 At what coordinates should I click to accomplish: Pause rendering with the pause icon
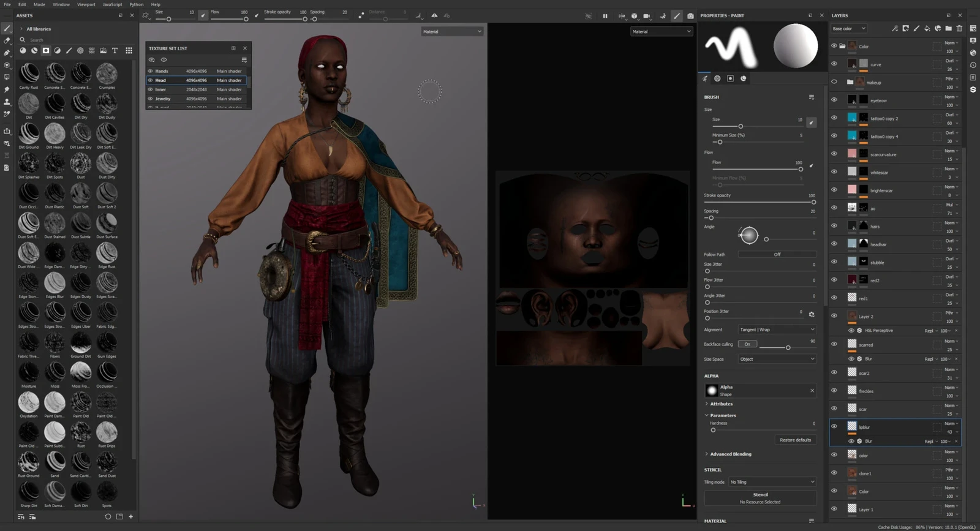[x=605, y=16]
